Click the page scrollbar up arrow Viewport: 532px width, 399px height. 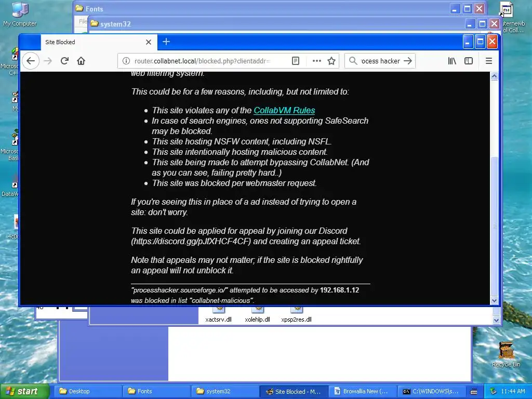click(x=495, y=76)
